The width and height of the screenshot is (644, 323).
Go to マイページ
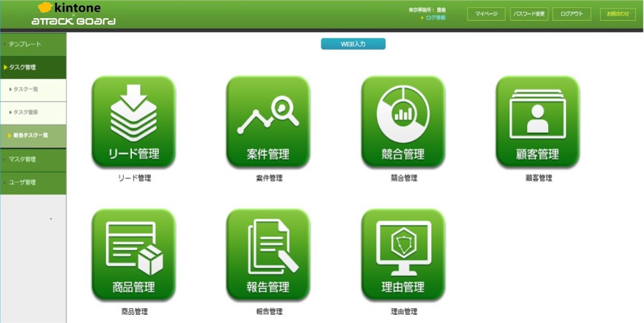(486, 14)
